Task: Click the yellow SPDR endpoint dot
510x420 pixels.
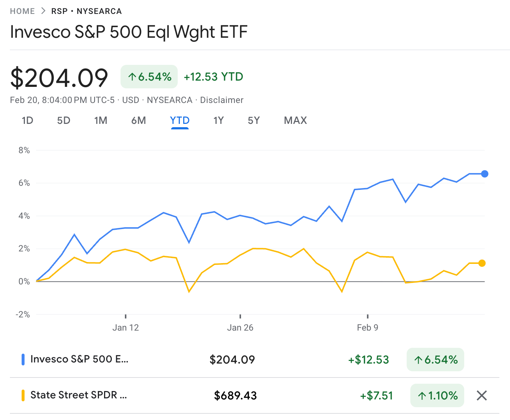Action: [482, 263]
